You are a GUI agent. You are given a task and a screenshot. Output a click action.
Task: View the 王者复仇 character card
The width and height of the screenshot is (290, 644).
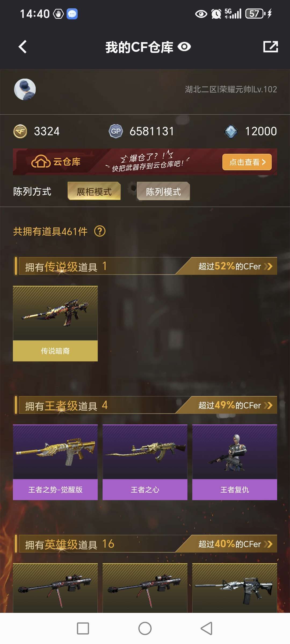coord(235,462)
